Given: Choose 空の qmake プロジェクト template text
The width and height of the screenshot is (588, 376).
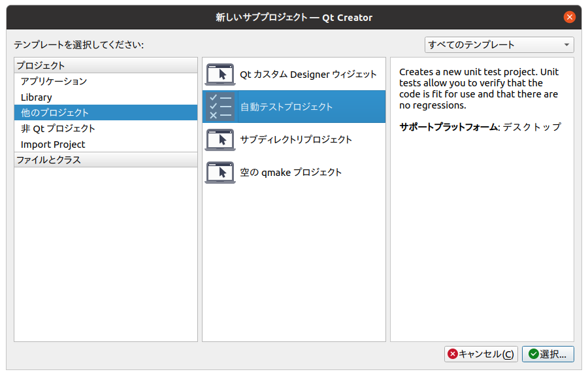Looking at the screenshot, I should point(291,172).
